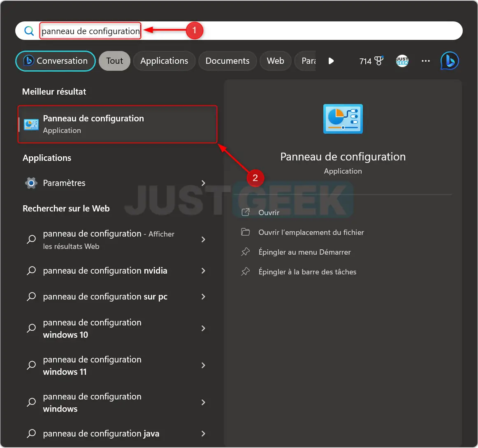Select the "panneau de configuration nvidia" suggestion
Viewport: 478px width, 448px height.
tap(117, 271)
